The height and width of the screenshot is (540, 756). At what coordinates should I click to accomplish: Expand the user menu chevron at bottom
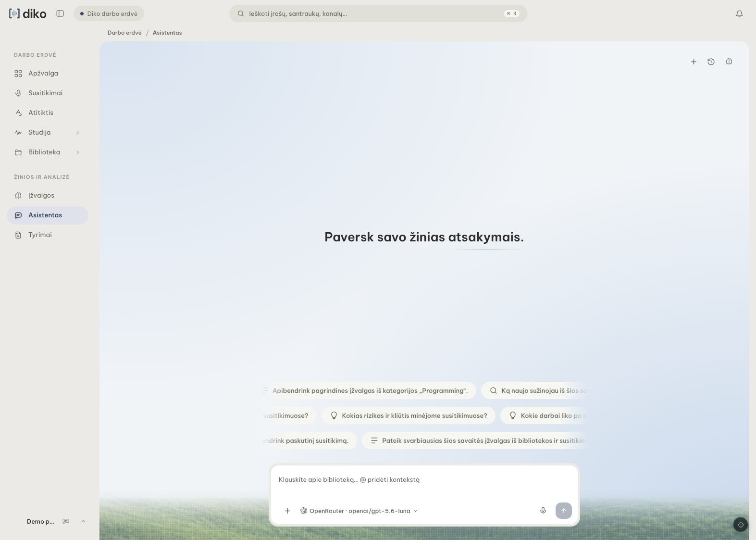83,521
